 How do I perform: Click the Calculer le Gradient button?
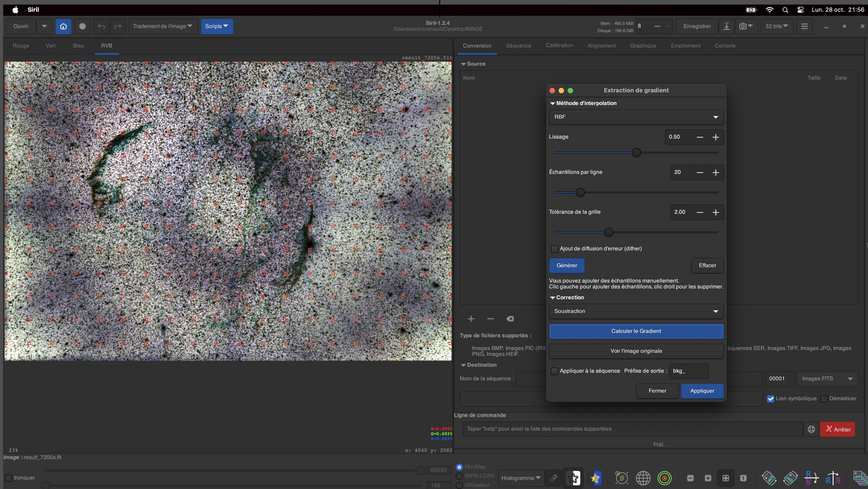tap(635, 331)
